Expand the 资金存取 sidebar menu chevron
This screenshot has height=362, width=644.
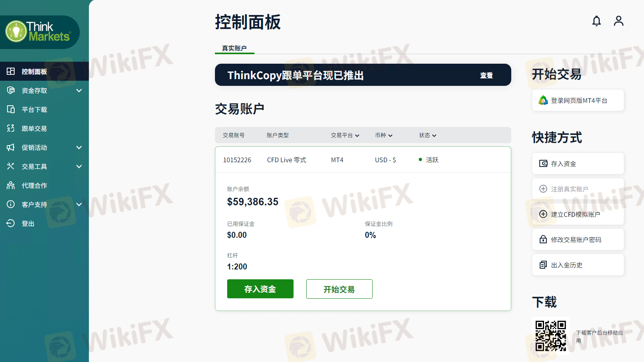79,91
